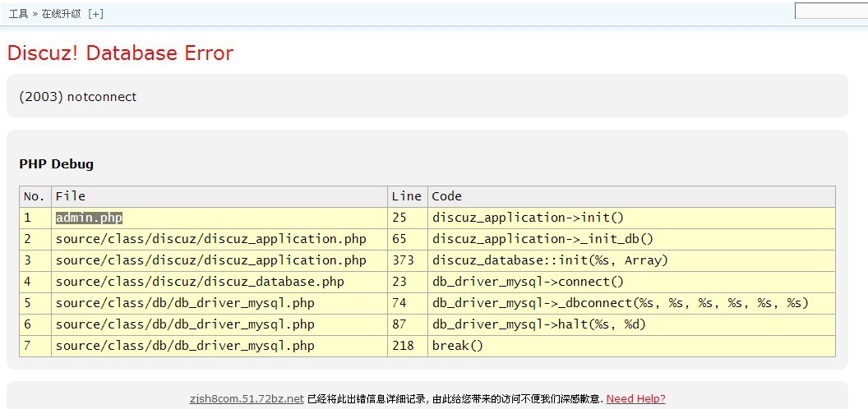Click db_driver_mysql->halt(%s, %d) cell

(631, 325)
